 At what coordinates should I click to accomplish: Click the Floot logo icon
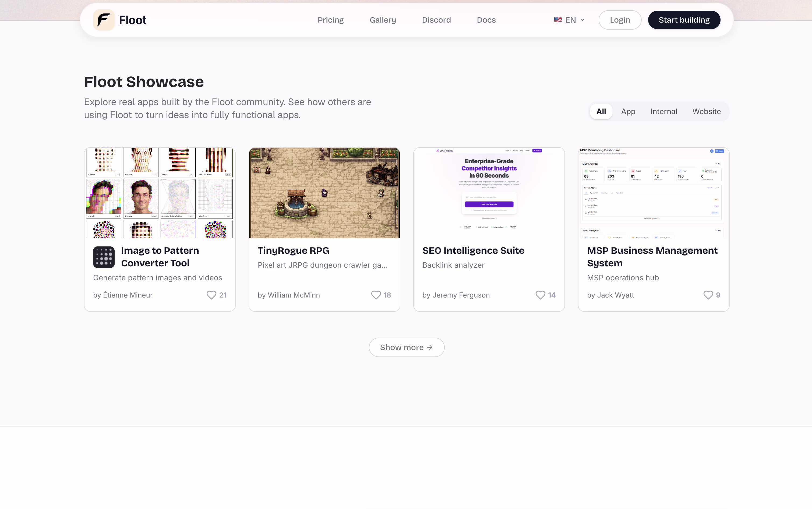(104, 20)
